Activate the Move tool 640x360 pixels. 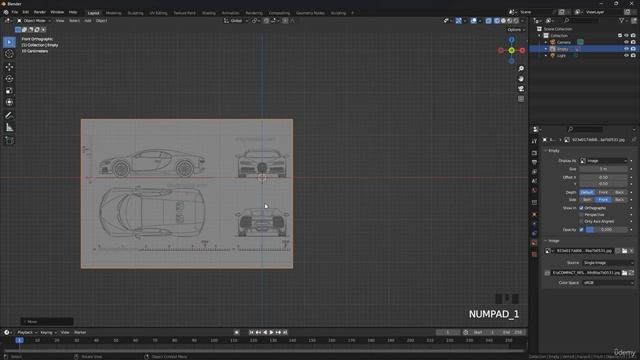[9, 67]
